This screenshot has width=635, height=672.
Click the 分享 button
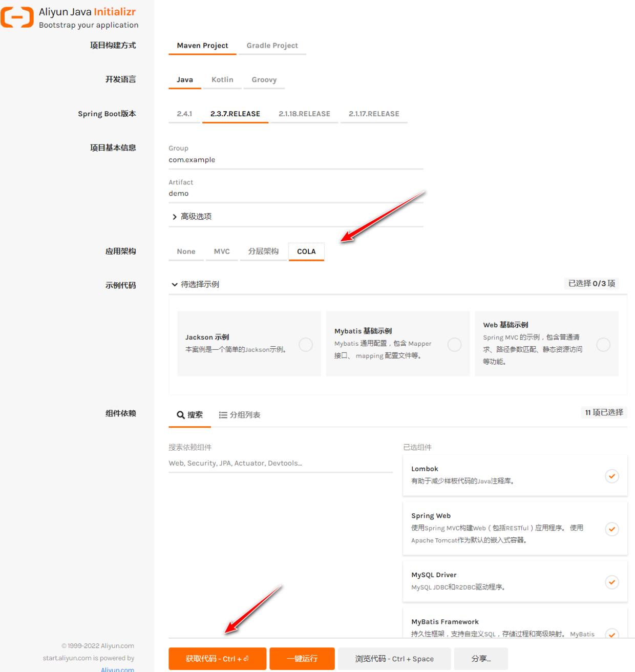(x=481, y=659)
